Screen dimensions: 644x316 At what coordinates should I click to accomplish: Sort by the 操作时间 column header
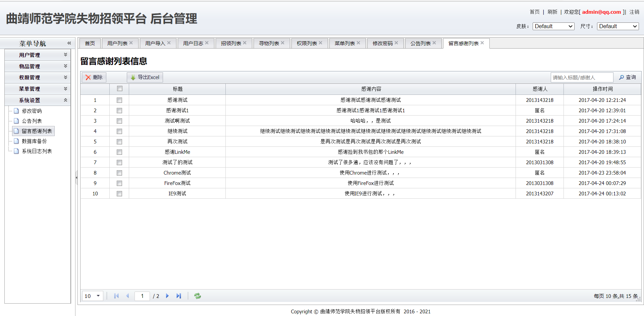tap(602, 89)
